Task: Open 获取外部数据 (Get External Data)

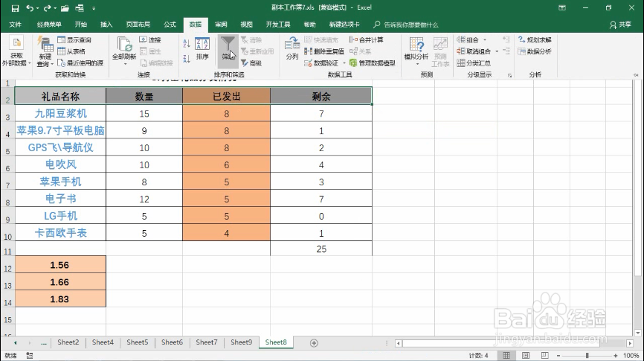Action: (16, 51)
